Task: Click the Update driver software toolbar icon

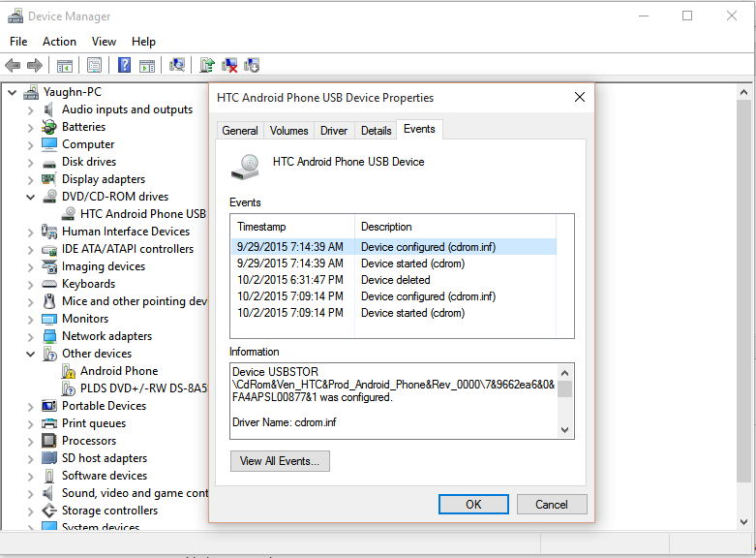Action: click(x=207, y=65)
